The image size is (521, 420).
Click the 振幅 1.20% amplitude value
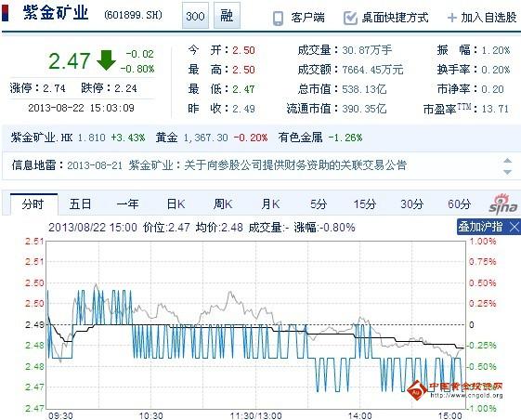tap(495, 50)
